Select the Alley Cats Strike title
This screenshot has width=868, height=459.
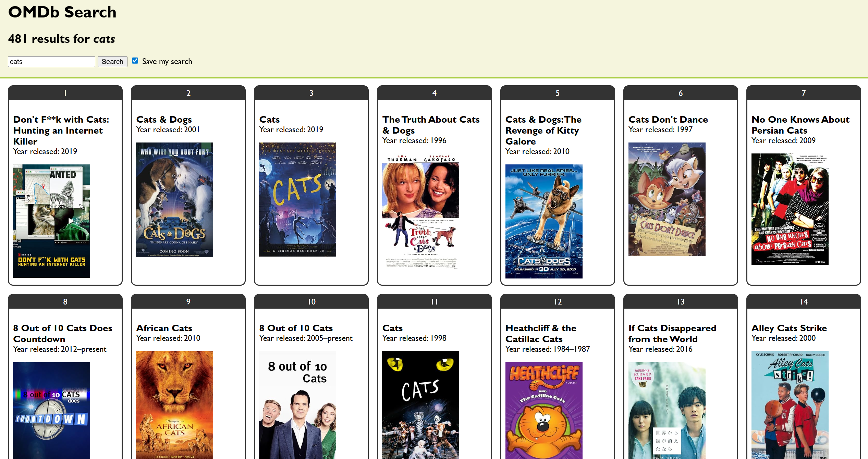click(789, 328)
